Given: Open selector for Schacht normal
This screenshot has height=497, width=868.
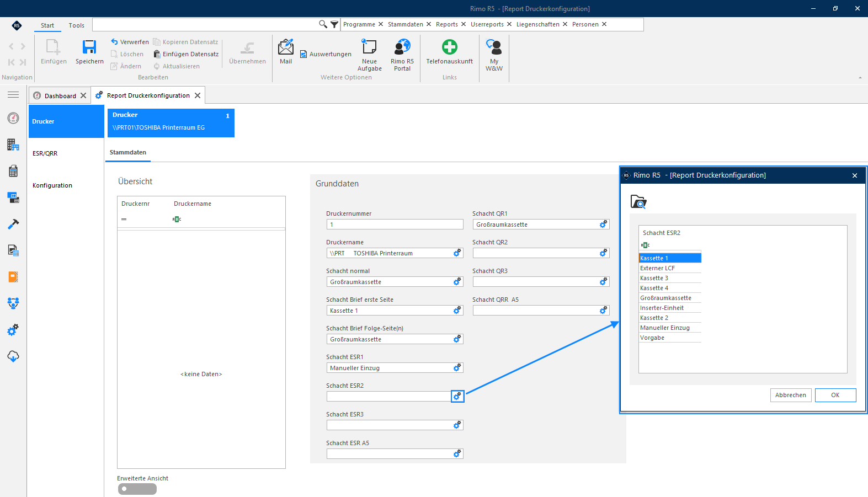Looking at the screenshot, I should click(x=457, y=282).
